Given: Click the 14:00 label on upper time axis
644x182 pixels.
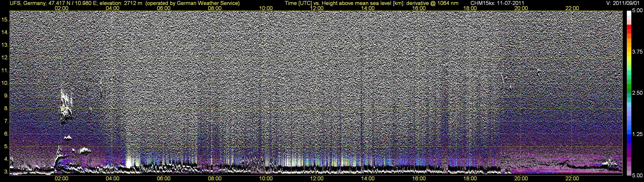Looking at the screenshot, I should 368,8.
